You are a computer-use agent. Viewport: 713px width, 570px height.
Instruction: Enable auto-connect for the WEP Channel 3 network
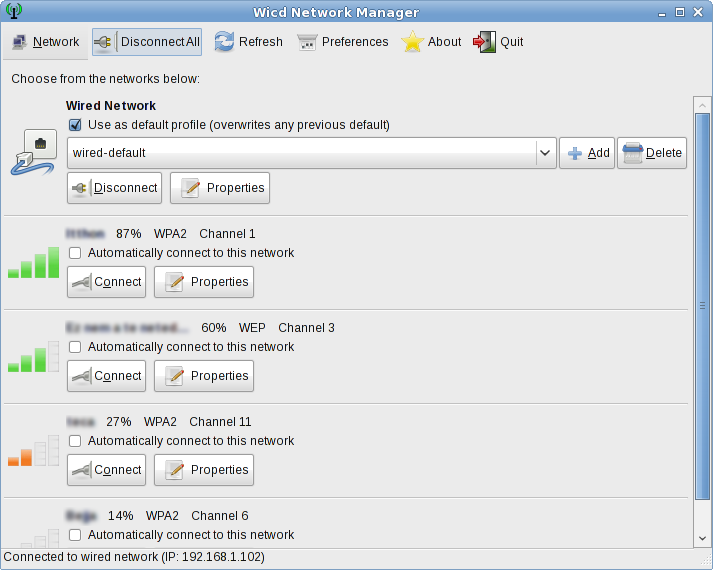tap(75, 347)
